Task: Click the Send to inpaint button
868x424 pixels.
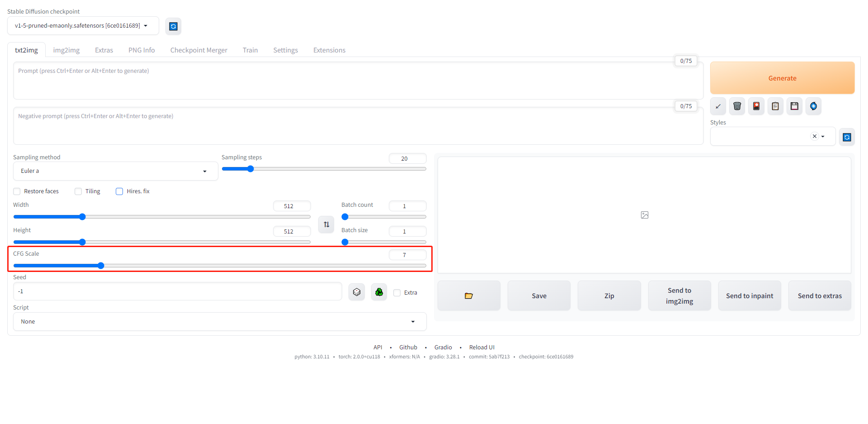Action: tap(750, 296)
